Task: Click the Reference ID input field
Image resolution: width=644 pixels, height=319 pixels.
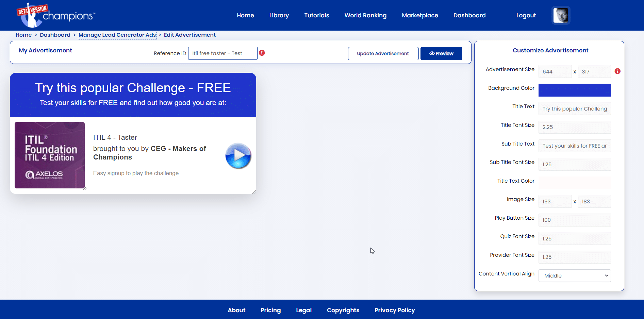Action: (x=223, y=53)
